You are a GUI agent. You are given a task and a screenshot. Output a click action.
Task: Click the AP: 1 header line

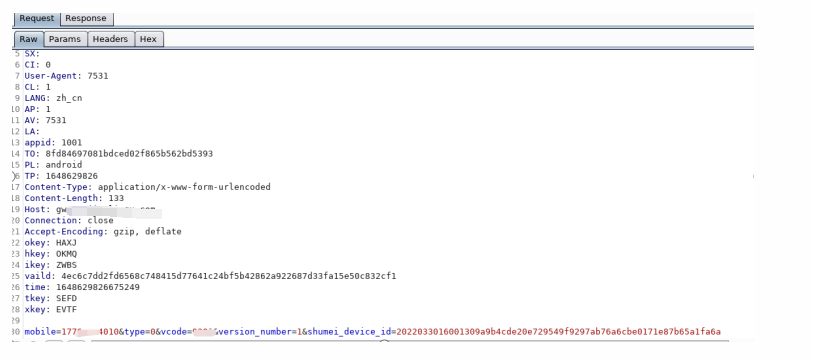[37, 109]
